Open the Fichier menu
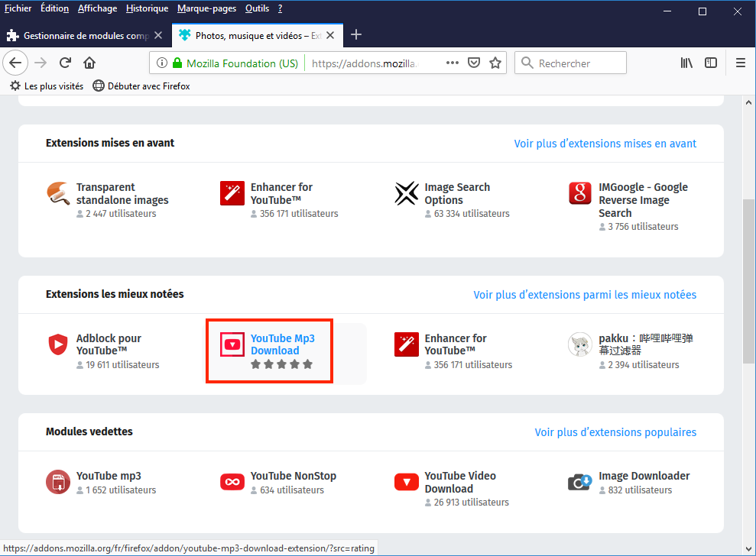The height and width of the screenshot is (556, 756). tap(18, 8)
